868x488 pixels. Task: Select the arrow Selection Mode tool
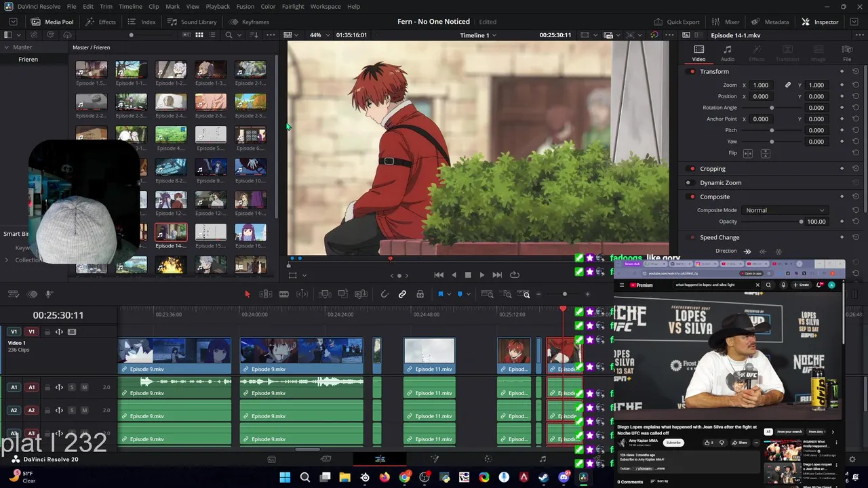click(248, 294)
